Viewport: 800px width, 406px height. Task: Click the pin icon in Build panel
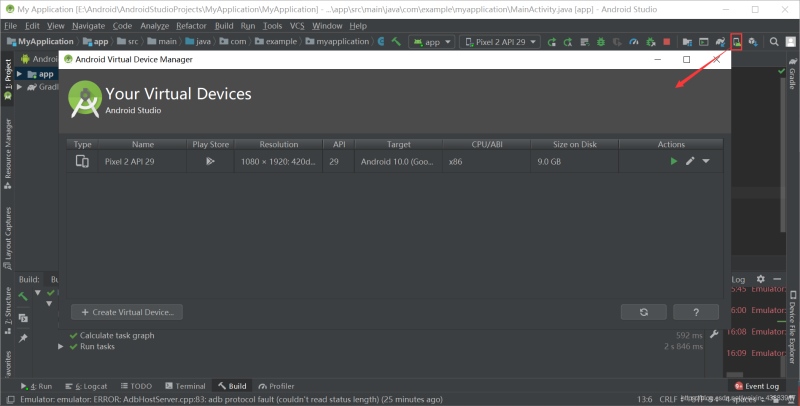coord(23,338)
